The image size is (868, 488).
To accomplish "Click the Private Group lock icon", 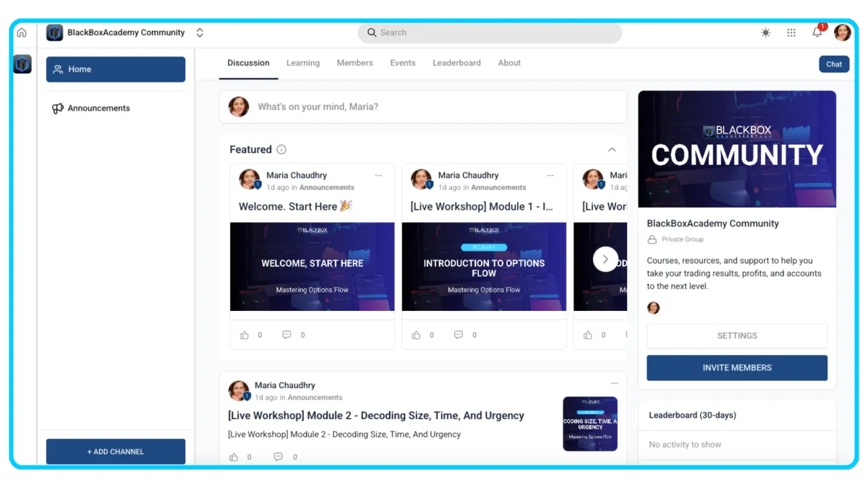I will 652,239.
